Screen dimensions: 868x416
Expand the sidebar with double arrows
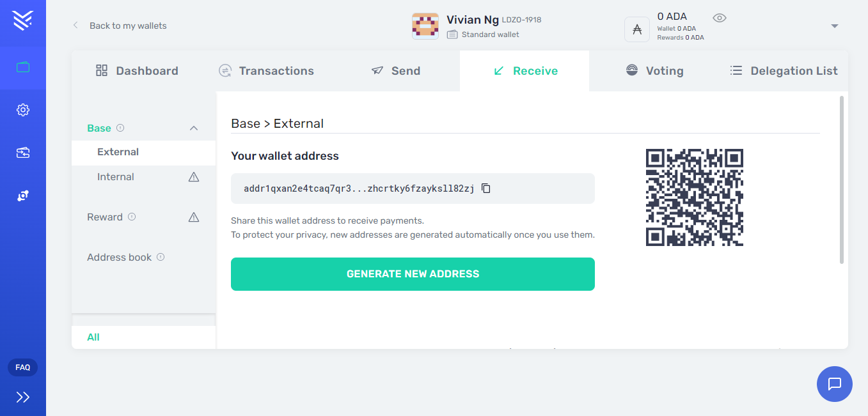click(x=23, y=397)
